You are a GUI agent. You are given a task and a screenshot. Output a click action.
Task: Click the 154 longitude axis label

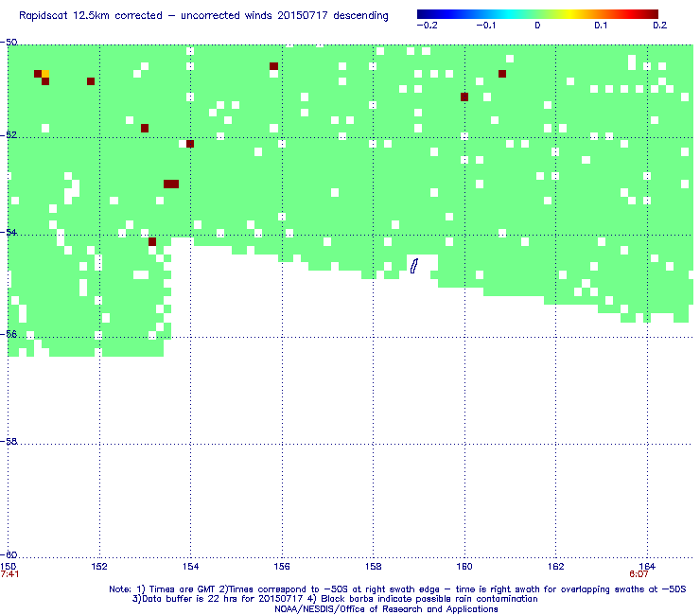pos(191,567)
